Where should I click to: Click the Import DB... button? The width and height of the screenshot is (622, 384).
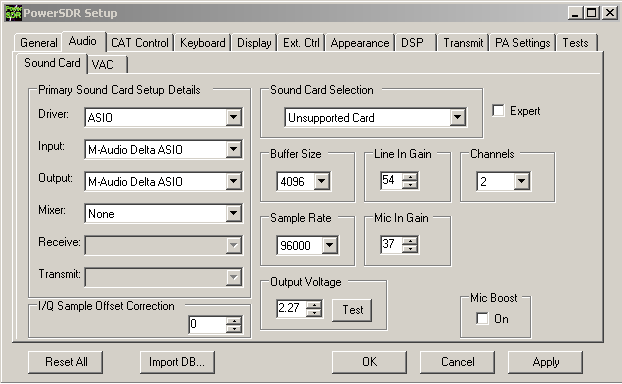pos(177,362)
